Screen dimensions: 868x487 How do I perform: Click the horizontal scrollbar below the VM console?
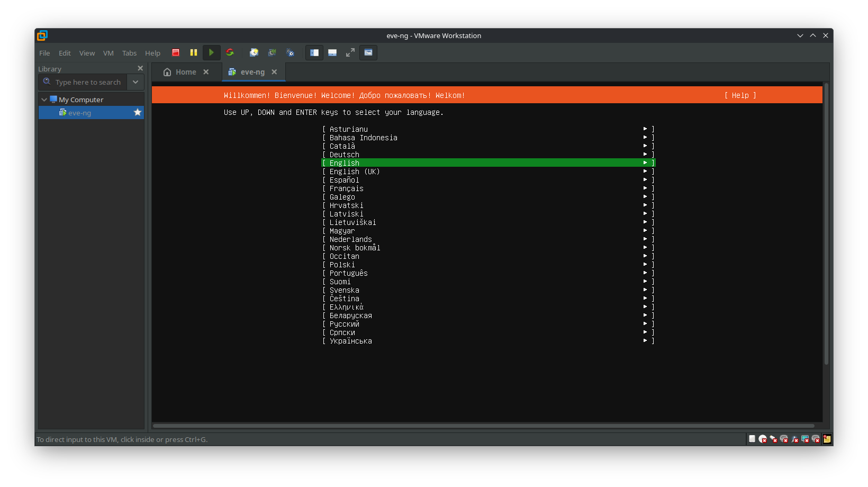click(x=483, y=425)
